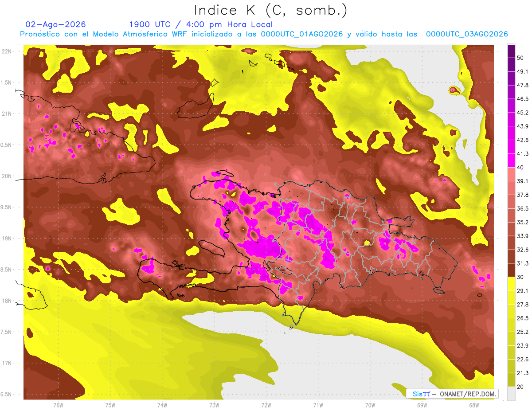The image size is (532, 411).
Task: Click "1900 UTC / 4:00 pm Hora Local"
Action: point(201,25)
